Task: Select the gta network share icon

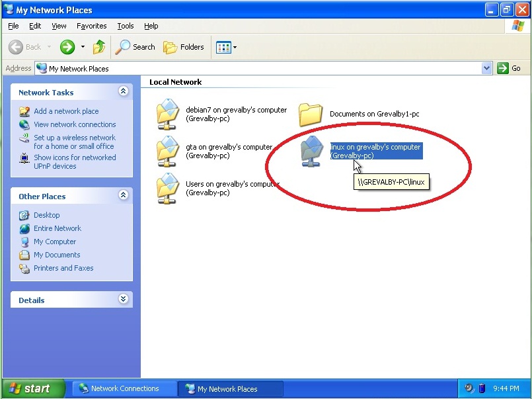Action: [x=167, y=151]
